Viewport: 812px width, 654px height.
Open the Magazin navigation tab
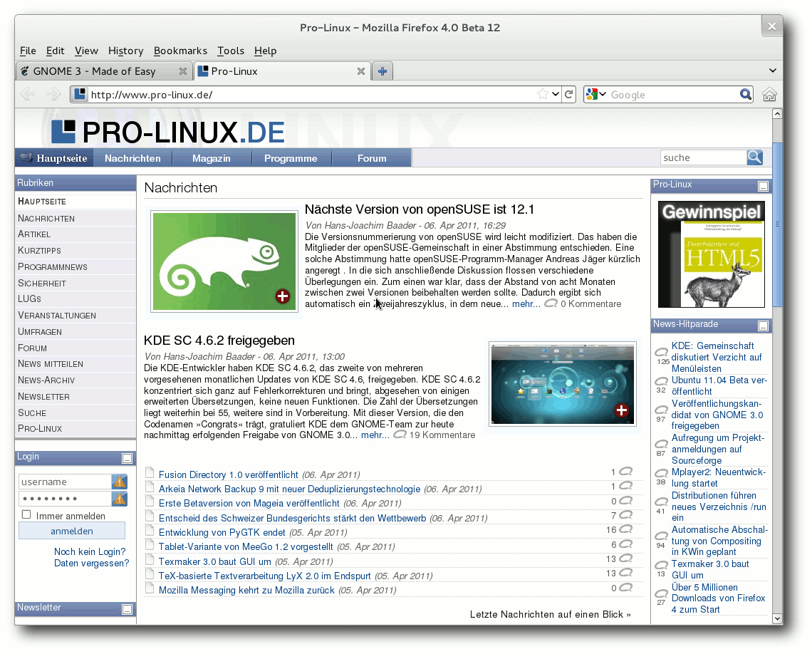[212, 158]
